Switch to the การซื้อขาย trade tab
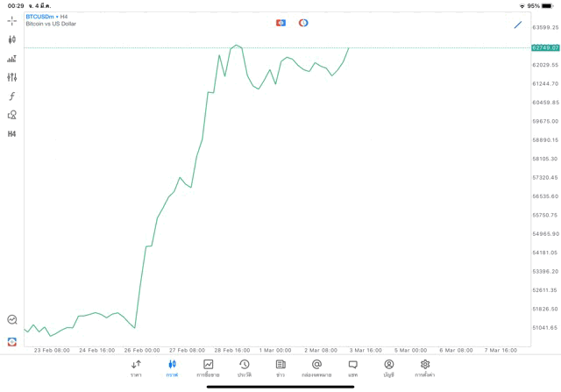 pos(208,368)
